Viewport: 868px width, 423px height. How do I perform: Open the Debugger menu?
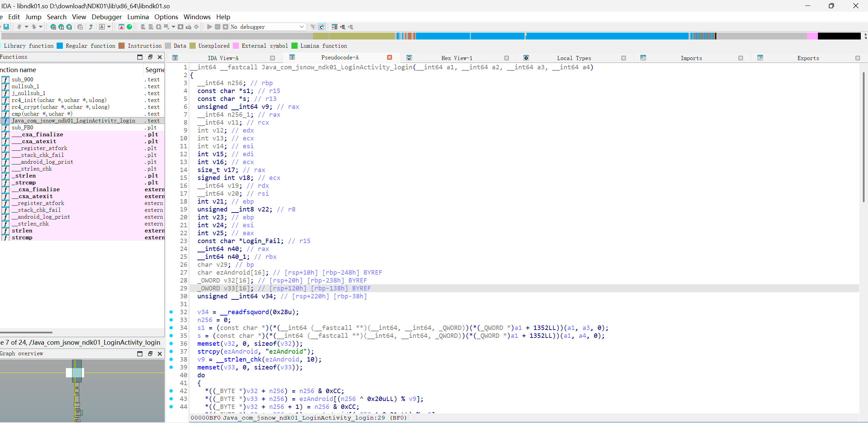click(x=106, y=17)
